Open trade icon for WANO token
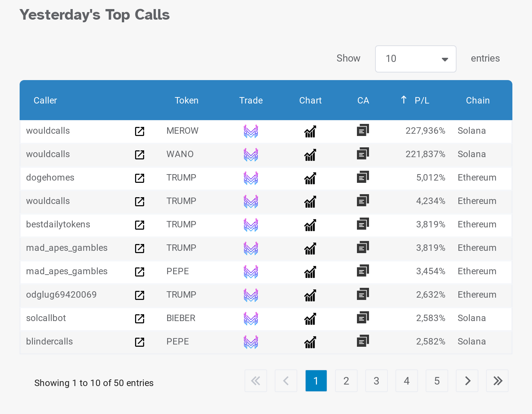 tap(251, 154)
